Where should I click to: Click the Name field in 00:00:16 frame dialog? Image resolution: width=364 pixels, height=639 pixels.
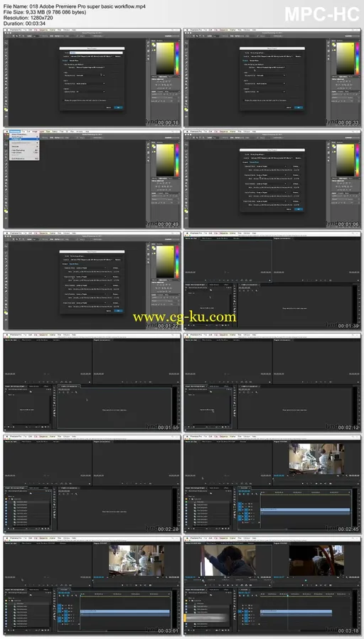click(x=96, y=53)
